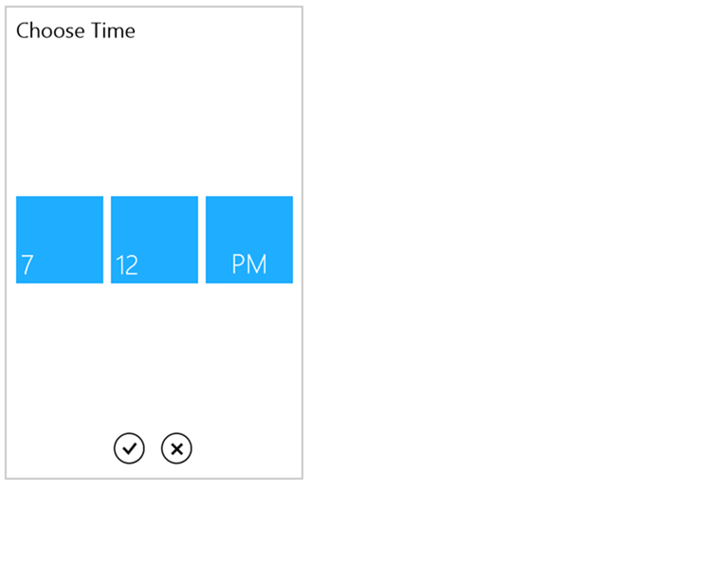Select the hour tile showing 7

pyautogui.click(x=60, y=239)
